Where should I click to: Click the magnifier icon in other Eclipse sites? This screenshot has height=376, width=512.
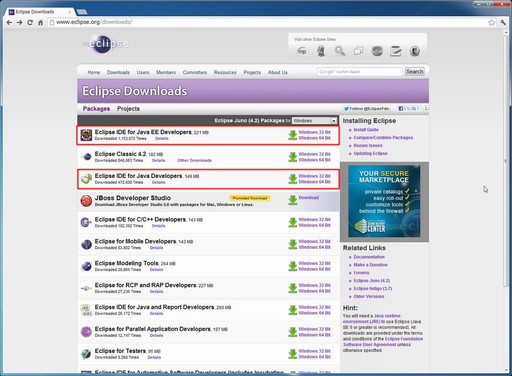click(x=340, y=51)
